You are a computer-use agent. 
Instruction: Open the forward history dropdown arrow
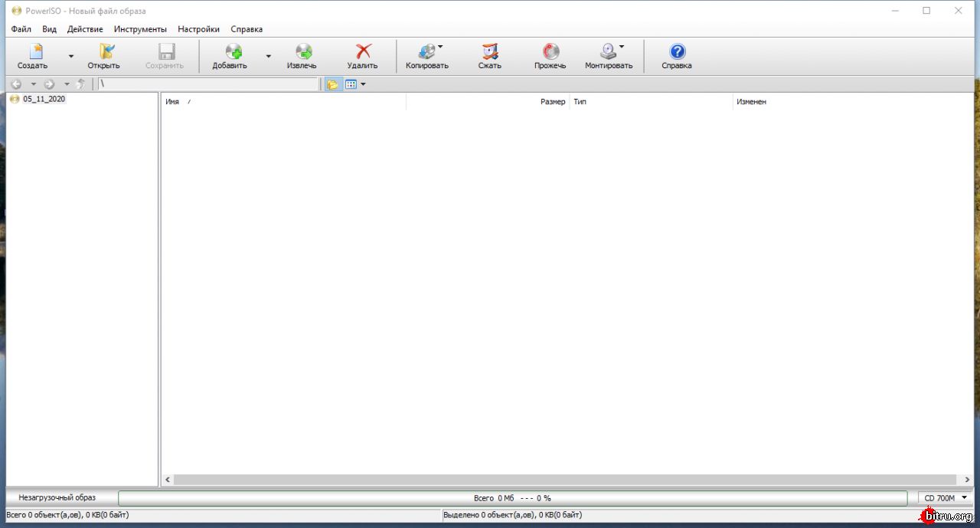(x=67, y=84)
